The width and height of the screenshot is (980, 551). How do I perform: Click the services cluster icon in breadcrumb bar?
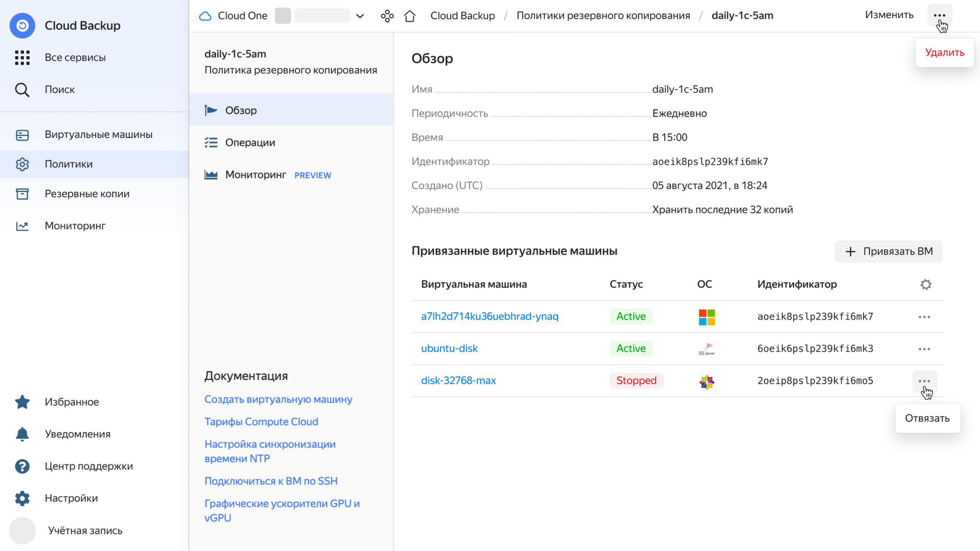pyautogui.click(x=387, y=16)
